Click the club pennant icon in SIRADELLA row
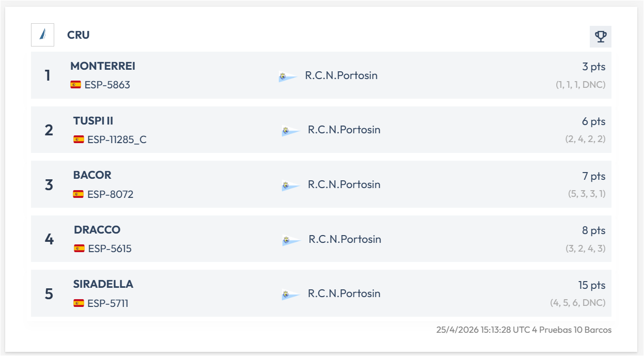Viewport: 644px width, 356px height. coord(291,295)
